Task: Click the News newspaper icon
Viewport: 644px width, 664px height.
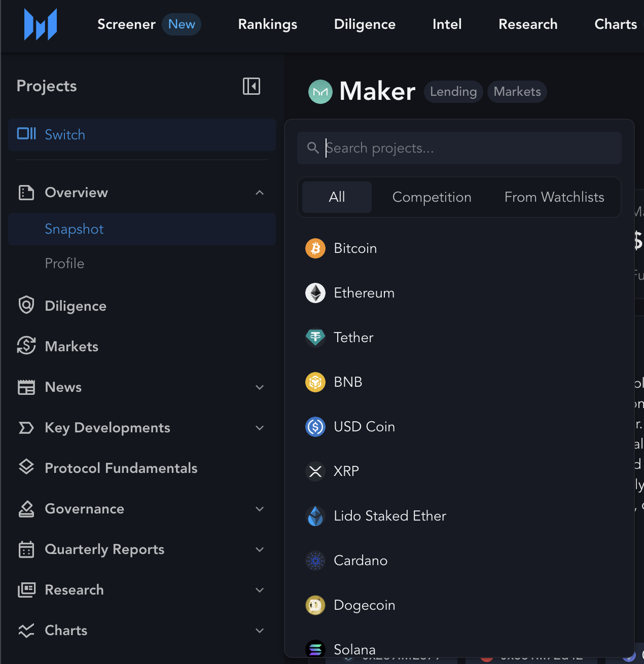Action: coord(26,387)
